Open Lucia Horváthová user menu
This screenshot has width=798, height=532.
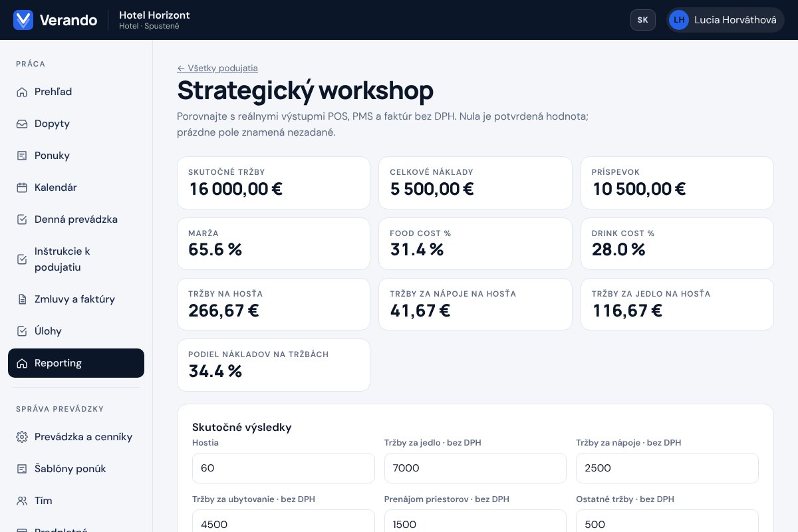(726, 20)
